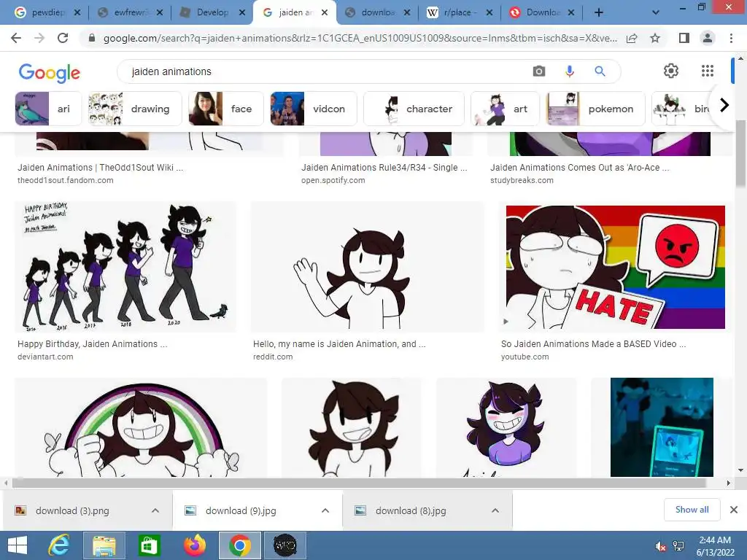Screen dimensions: 747x560
Task: Open the tab search dropdown
Action: (x=656, y=12)
